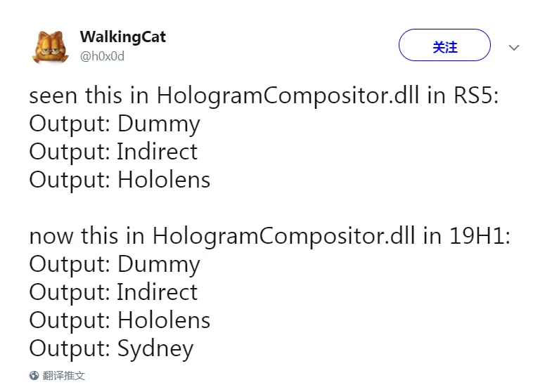Click the 19H1 HologramCompositor.dll text line
This screenshot has width=552, height=392.
269,236
